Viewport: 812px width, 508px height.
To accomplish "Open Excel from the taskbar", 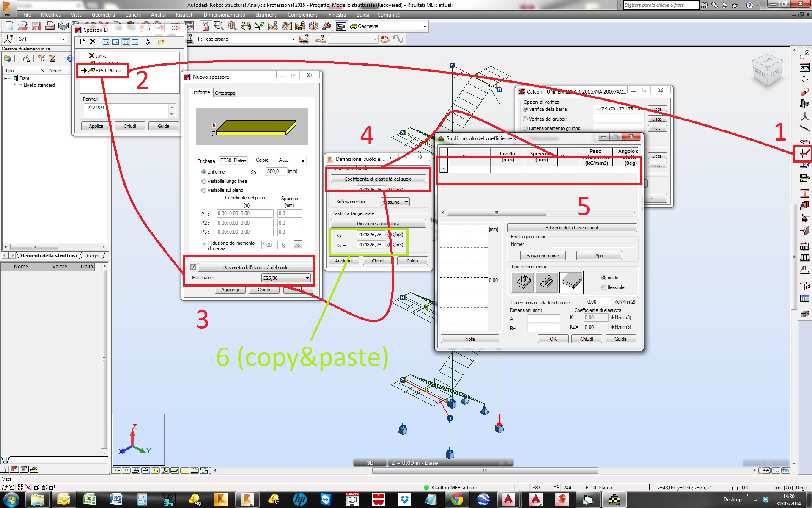I will tap(90, 500).
